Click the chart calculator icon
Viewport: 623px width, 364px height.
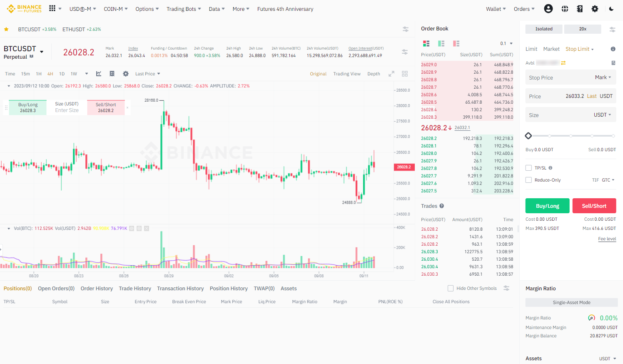[112, 74]
